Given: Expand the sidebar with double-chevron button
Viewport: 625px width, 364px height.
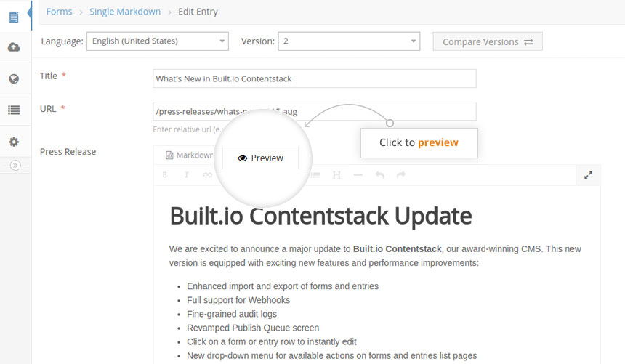Looking at the screenshot, I should [x=15, y=165].
